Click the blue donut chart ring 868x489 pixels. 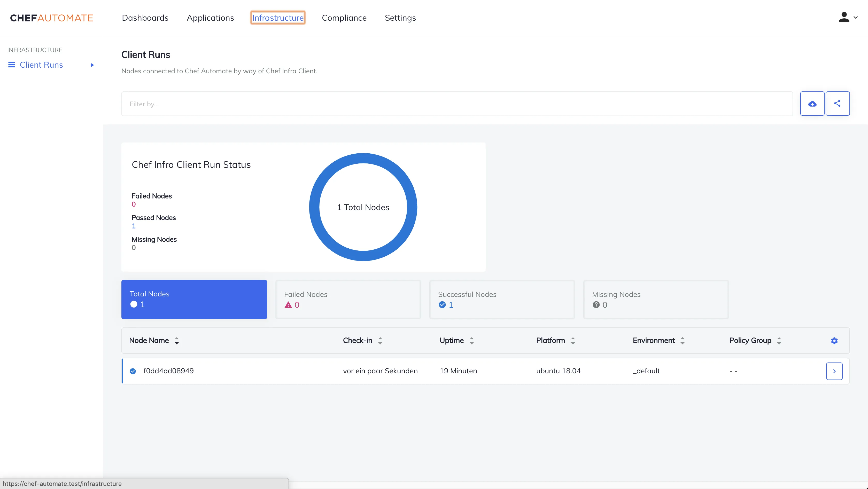[x=363, y=158]
